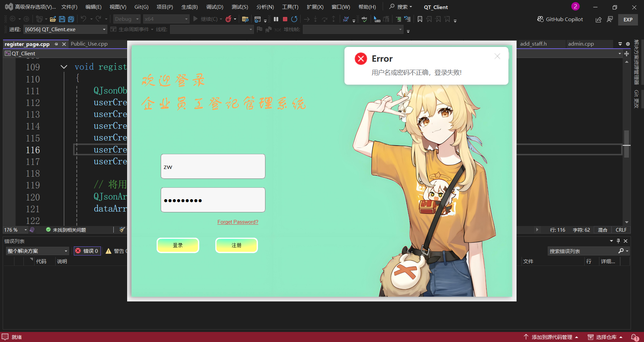Open GitHub Copilot from the toolbar
Image resolution: width=644 pixels, height=342 pixels.
click(560, 19)
